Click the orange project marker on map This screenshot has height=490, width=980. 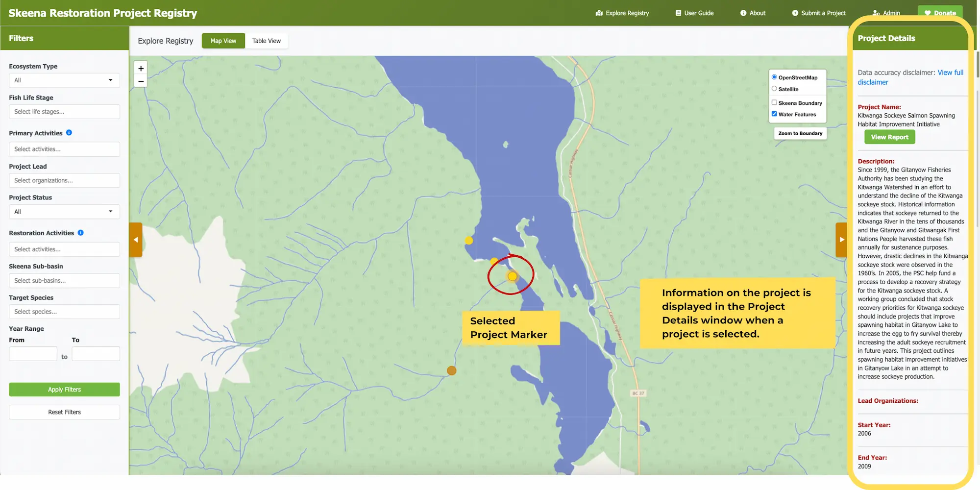[x=451, y=371]
